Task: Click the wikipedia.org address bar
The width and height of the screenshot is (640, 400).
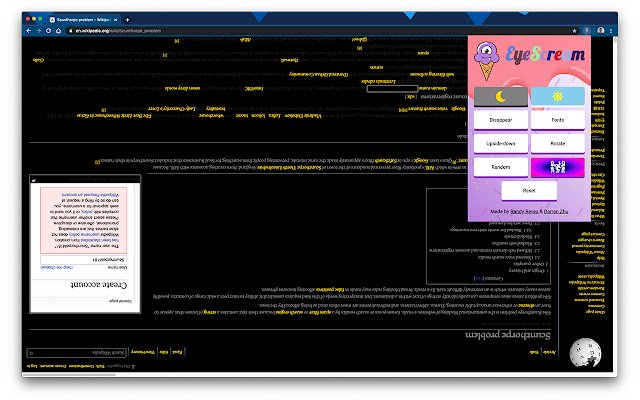Action: [x=320, y=31]
